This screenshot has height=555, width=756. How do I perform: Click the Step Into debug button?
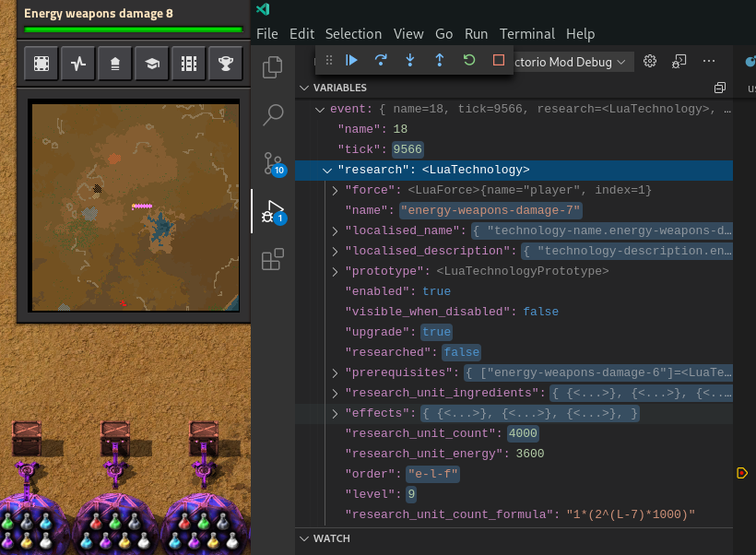[x=410, y=60]
